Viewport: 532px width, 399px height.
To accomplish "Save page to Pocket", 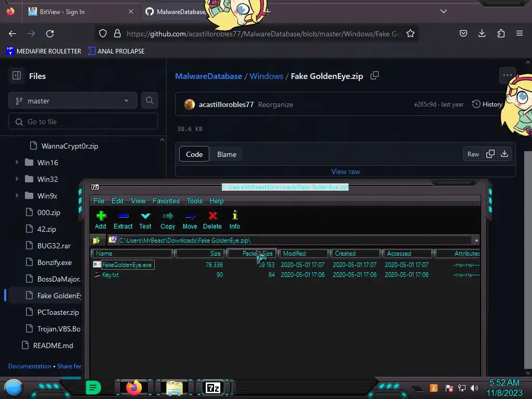I will (463, 33).
